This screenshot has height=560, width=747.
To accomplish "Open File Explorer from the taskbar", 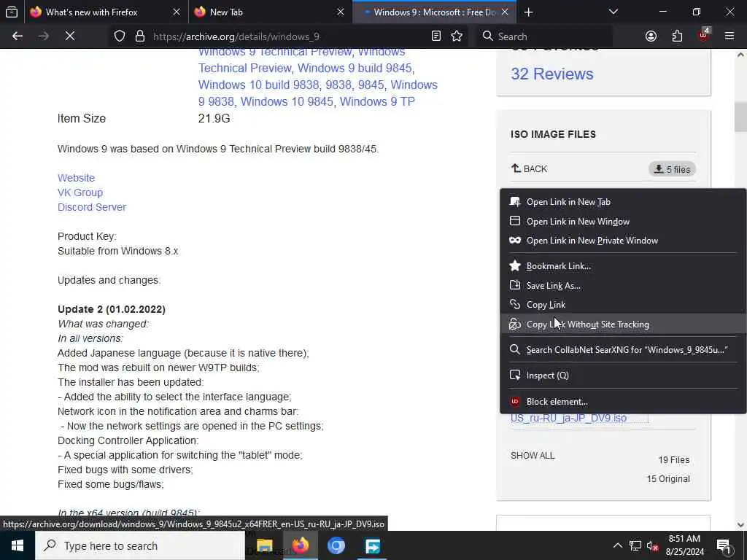I will click(264, 545).
